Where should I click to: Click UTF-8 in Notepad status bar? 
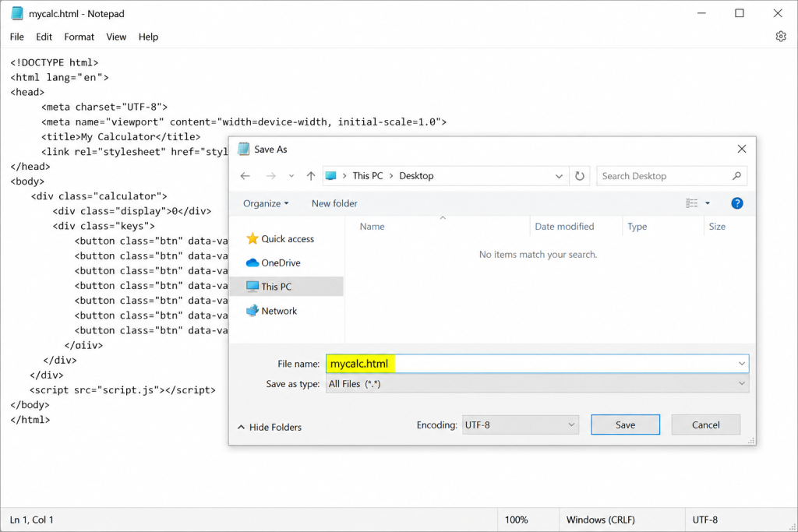coord(704,520)
